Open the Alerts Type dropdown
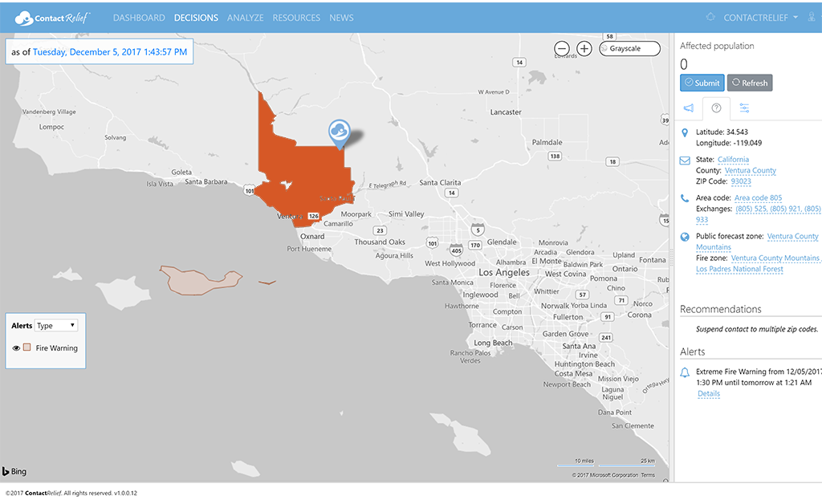This screenshot has width=822, height=504. click(x=56, y=325)
